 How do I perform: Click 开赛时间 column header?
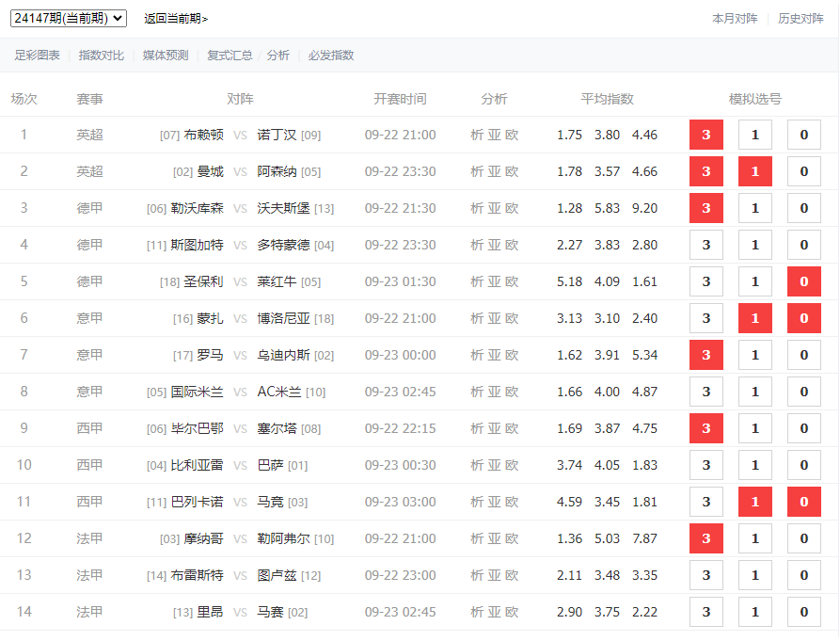point(400,99)
